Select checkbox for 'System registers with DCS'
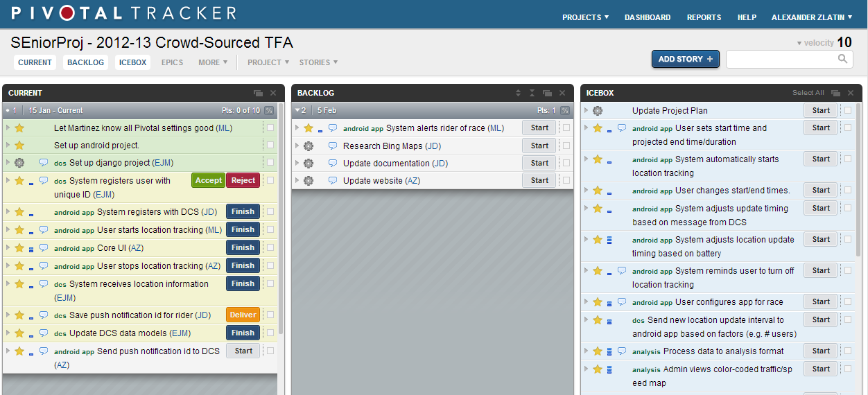 270,212
